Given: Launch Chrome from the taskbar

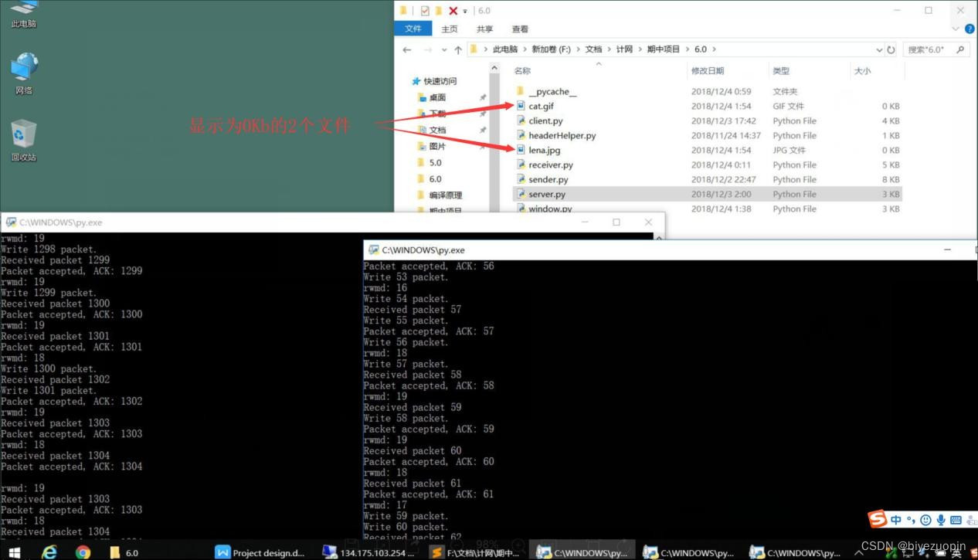Looking at the screenshot, I should pyautogui.click(x=83, y=552).
